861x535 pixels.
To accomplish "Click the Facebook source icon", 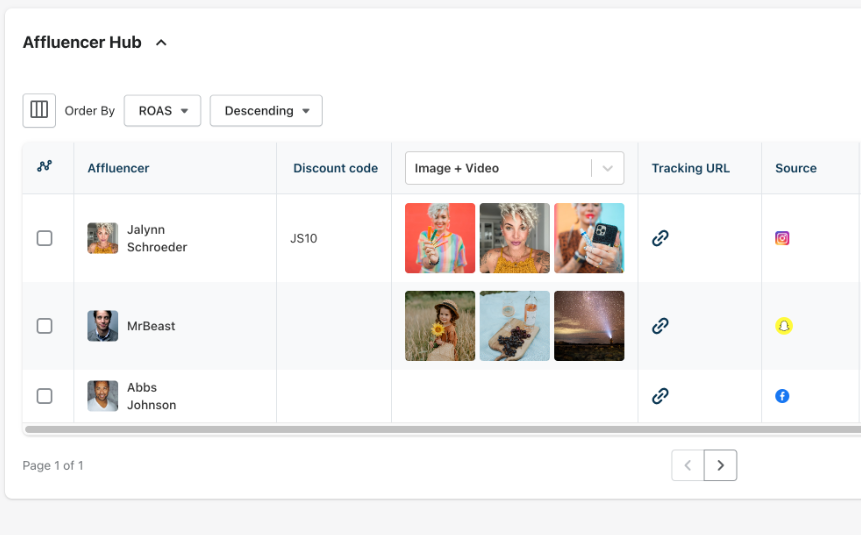I will click(782, 396).
